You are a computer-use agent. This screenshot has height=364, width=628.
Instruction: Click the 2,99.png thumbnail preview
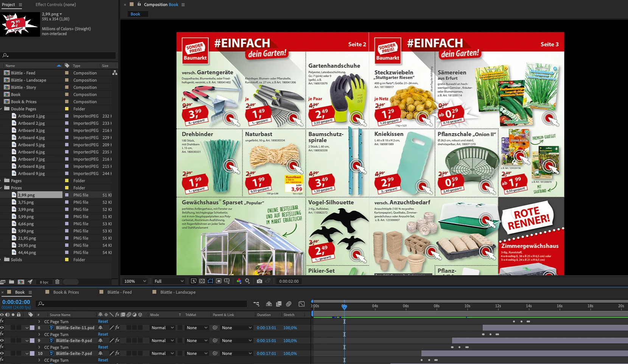tap(20, 24)
